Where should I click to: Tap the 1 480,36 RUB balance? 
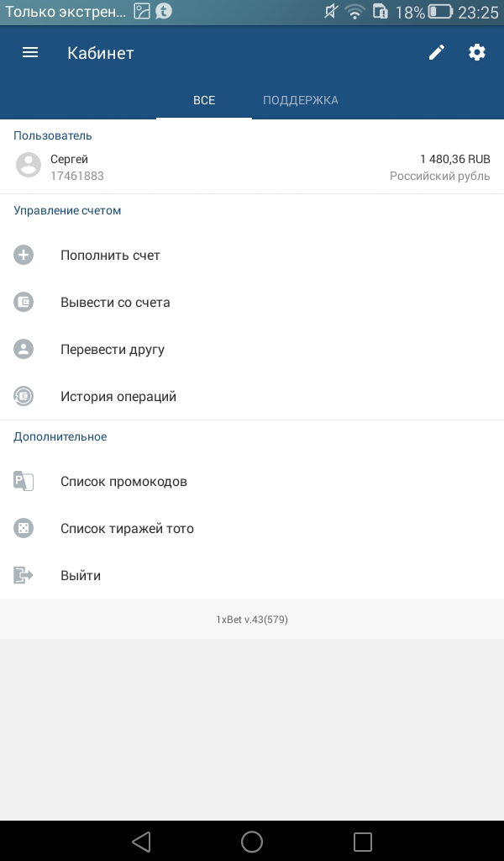[455, 159]
